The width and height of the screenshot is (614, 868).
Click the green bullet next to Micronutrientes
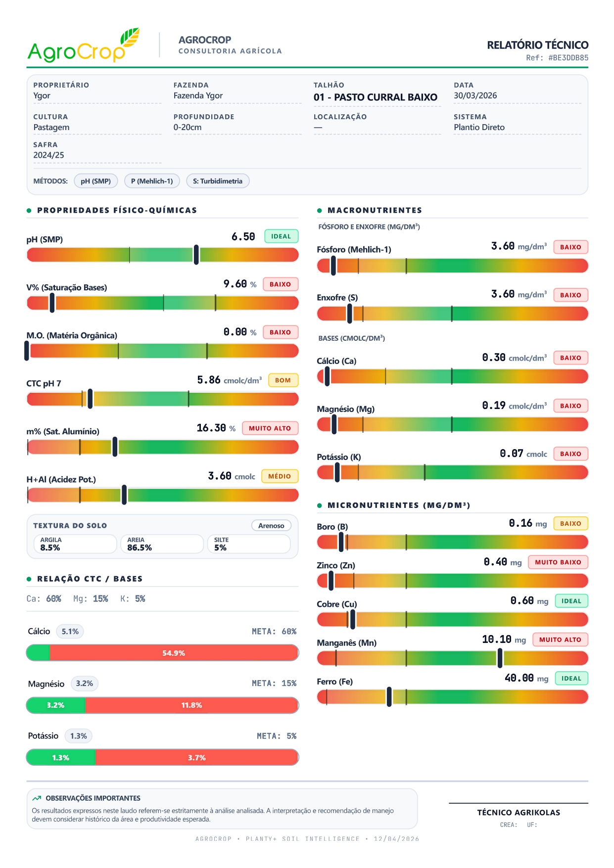coord(320,505)
